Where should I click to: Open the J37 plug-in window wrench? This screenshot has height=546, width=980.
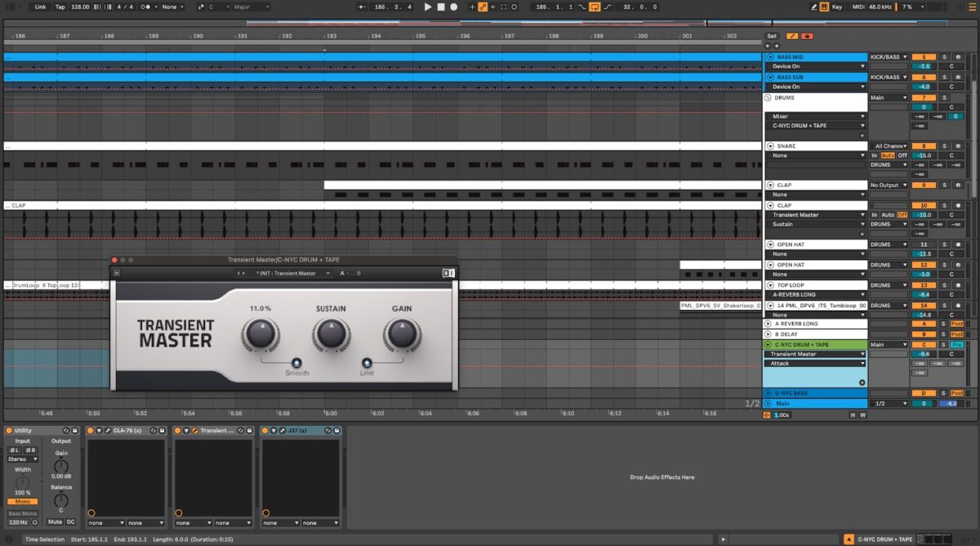[x=283, y=431]
